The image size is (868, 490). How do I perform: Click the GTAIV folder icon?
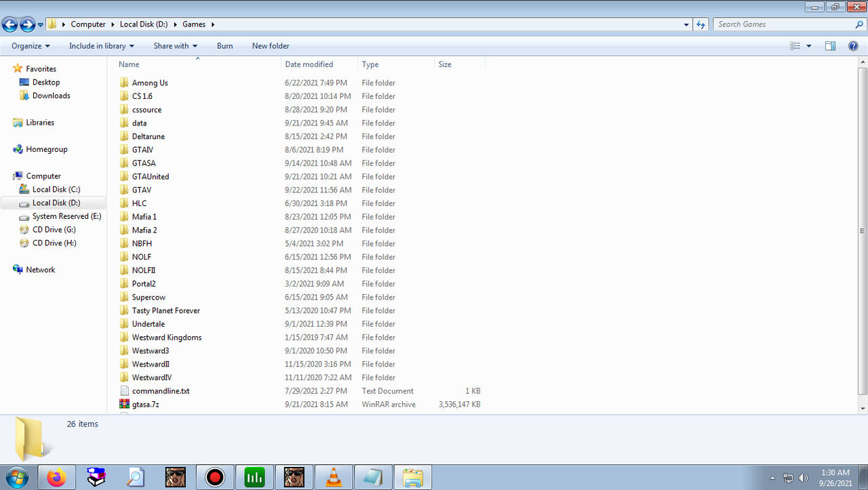124,150
